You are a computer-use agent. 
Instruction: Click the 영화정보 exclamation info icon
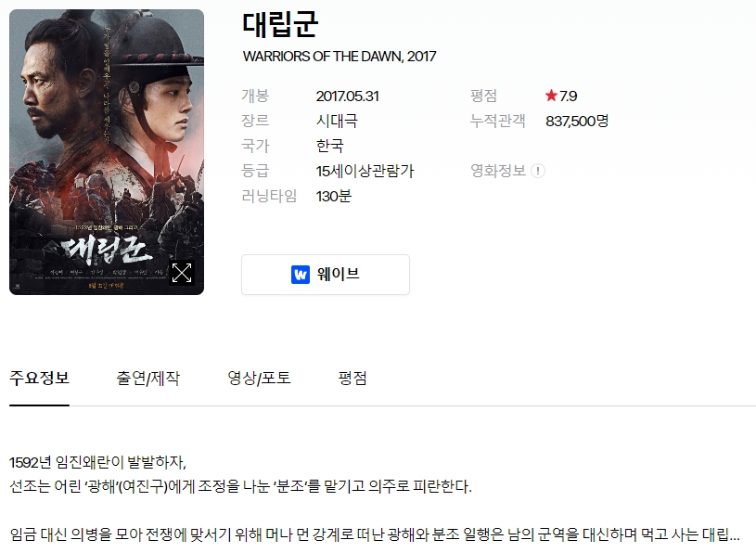538,171
